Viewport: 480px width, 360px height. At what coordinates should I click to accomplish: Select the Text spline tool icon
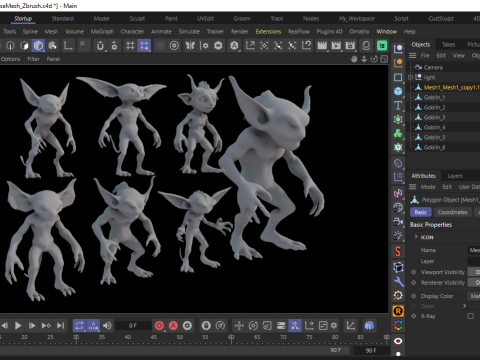point(398,105)
